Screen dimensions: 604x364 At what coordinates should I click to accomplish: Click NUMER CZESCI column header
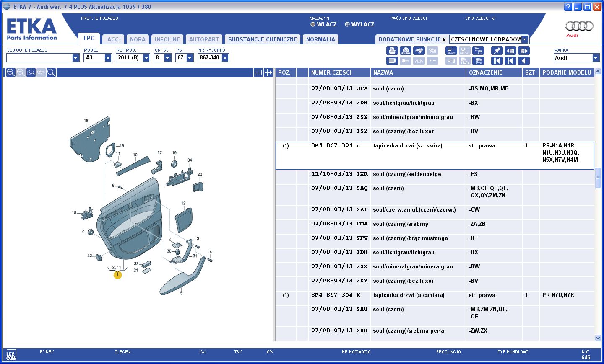(x=339, y=72)
